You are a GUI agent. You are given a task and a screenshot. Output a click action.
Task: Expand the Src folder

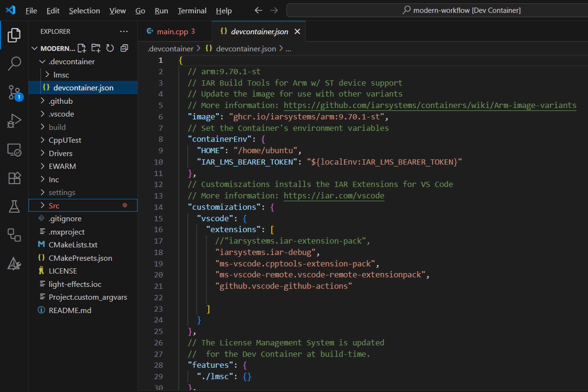coord(42,206)
